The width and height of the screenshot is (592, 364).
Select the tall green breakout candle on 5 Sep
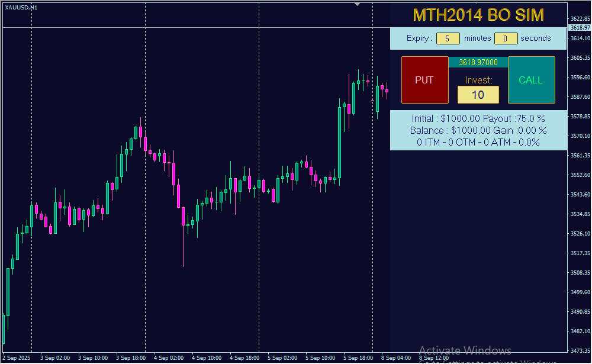[x=339, y=142]
